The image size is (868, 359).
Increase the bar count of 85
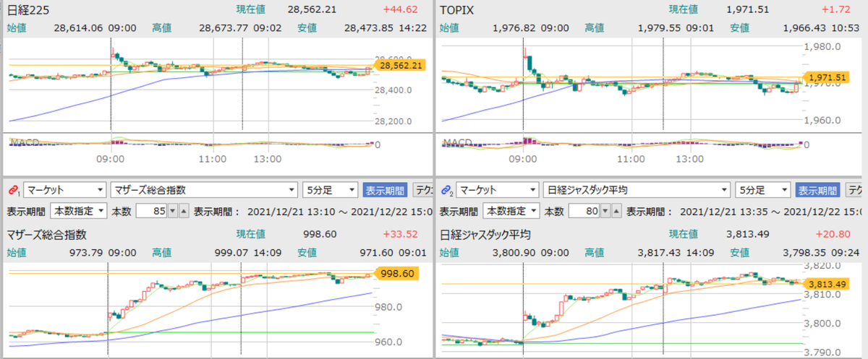coord(183,211)
